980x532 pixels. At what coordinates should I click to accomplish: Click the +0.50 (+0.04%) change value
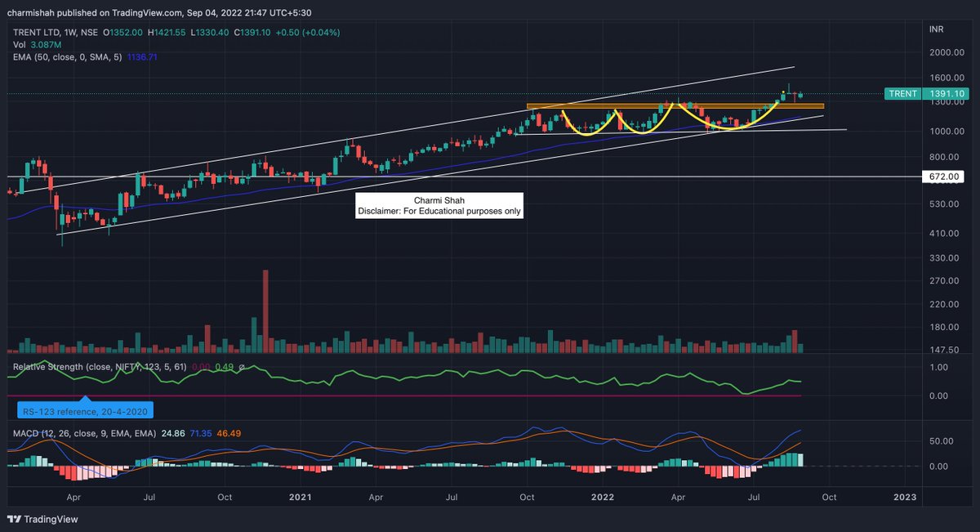pyautogui.click(x=310, y=32)
